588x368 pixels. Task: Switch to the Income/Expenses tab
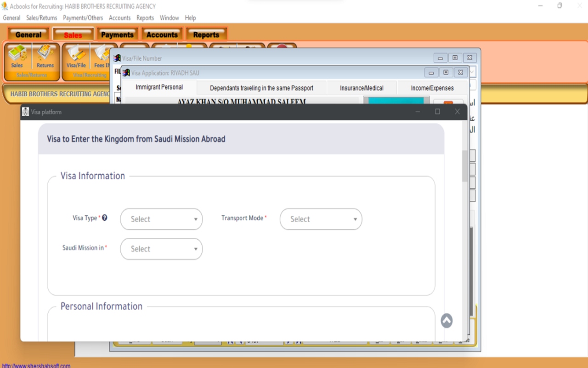(x=432, y=88)
